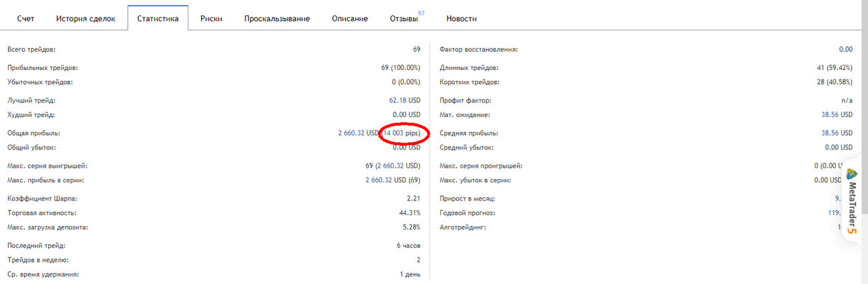Select the 1 день holding time value
Screen dimensions: 868x284
[x=410, y=275]
